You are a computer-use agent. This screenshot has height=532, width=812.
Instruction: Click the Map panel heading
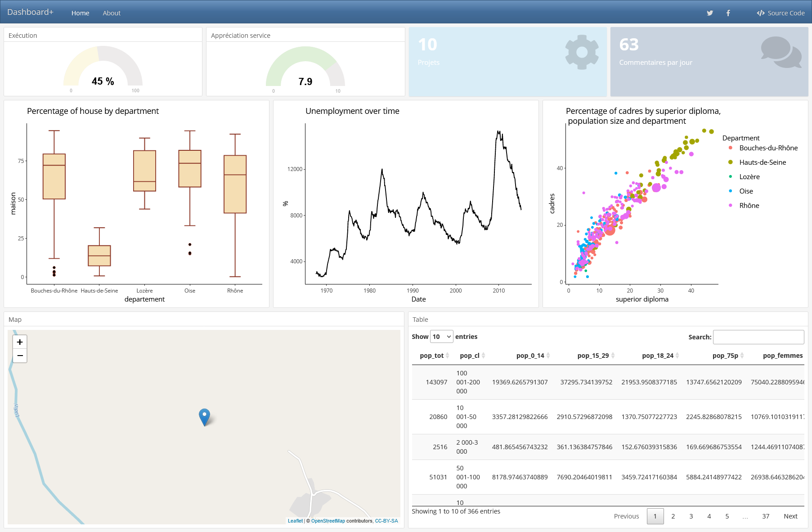pos(15,320)
